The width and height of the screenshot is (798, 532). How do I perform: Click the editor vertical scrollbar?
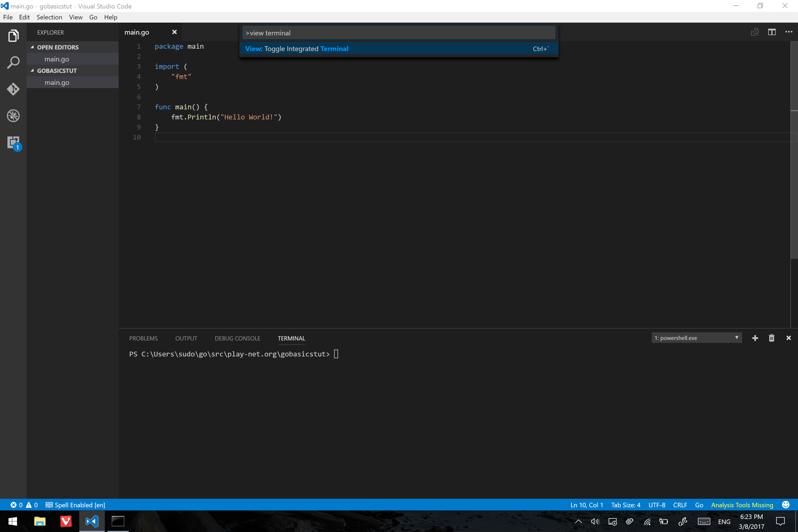point(794,150)
